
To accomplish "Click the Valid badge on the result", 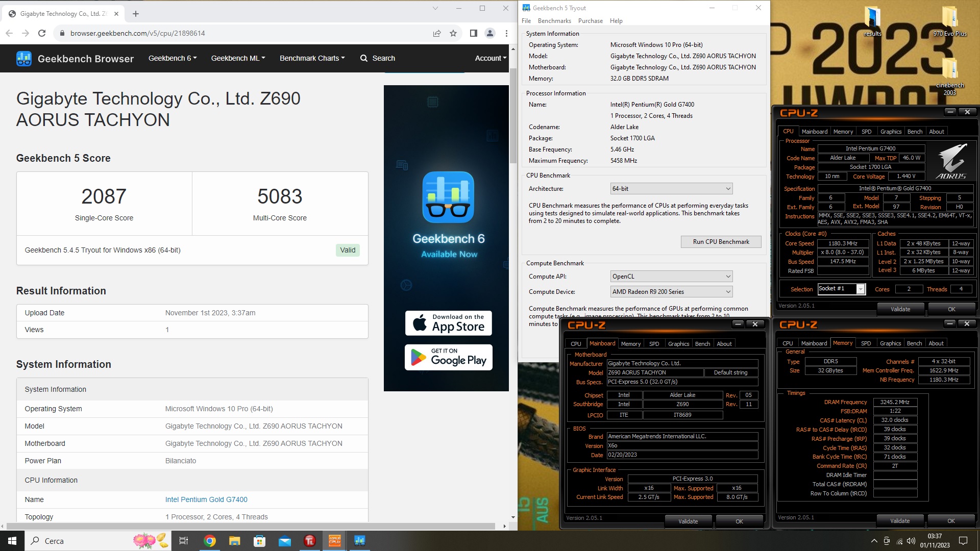I will [348, 250].
